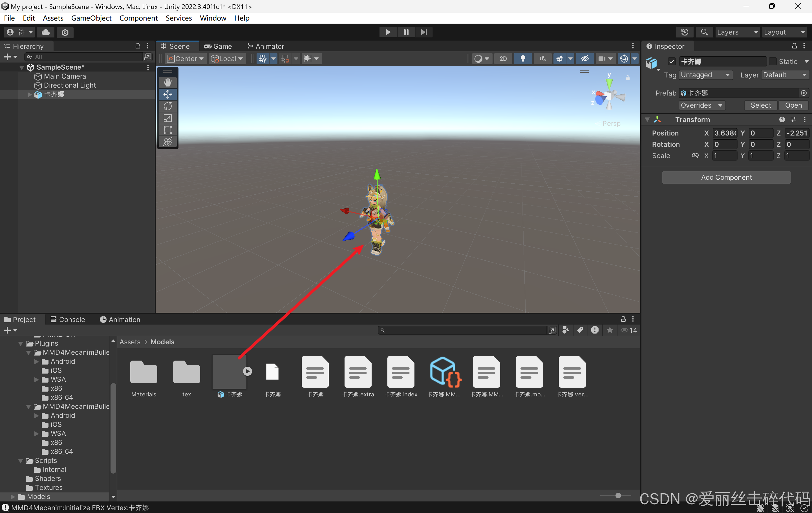Open Undo History
The height and width of the screenshot is (513, 812).
(685, 32)
